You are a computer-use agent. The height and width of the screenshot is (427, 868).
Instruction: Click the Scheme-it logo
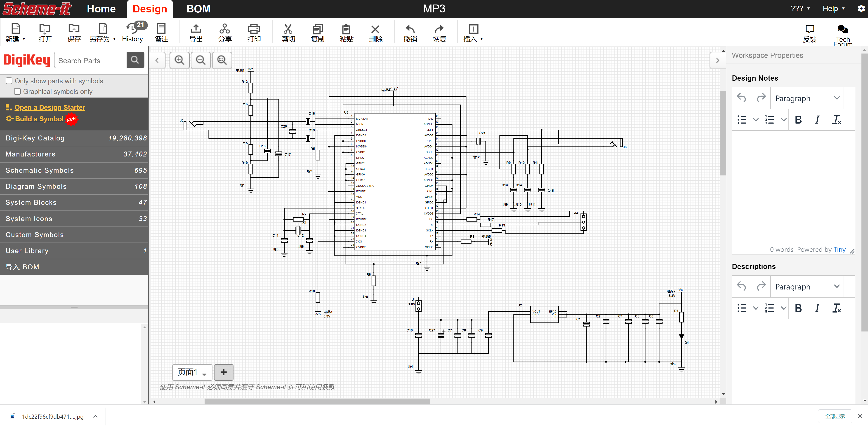(x=37, y=9)
